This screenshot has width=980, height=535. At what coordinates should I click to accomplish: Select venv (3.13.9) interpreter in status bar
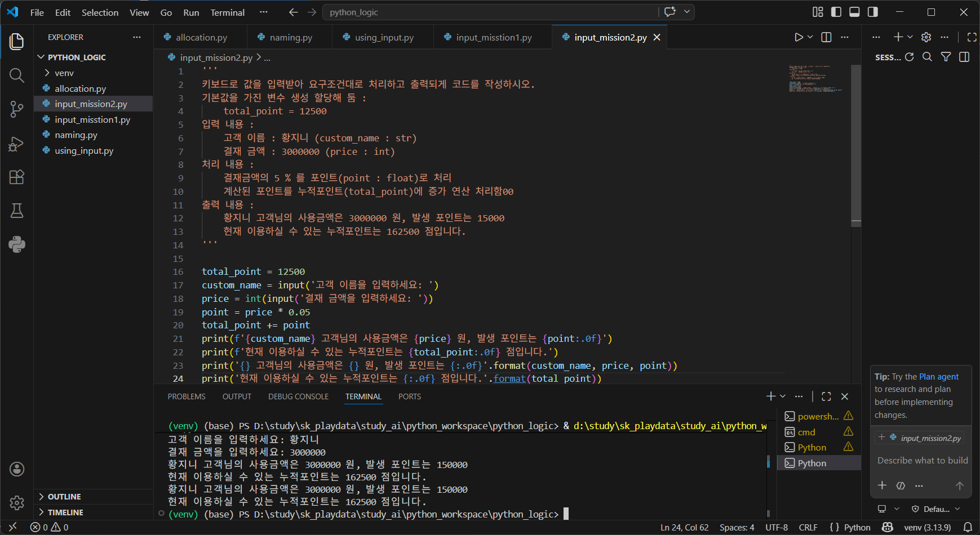[927, 528]
